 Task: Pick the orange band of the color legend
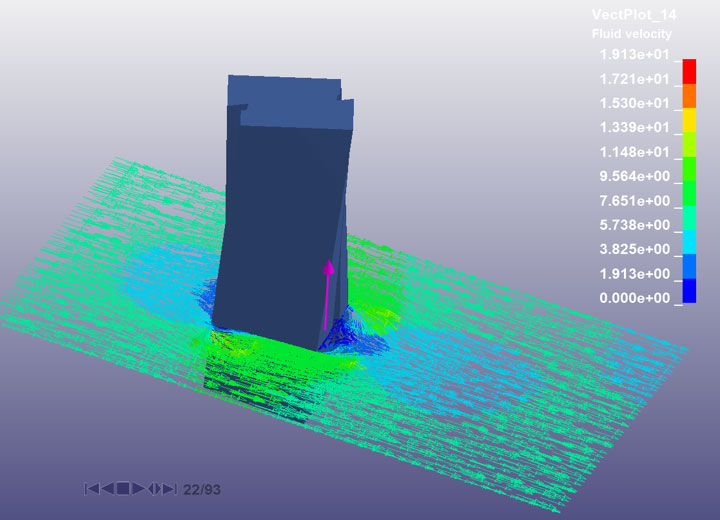click(689, 96)
